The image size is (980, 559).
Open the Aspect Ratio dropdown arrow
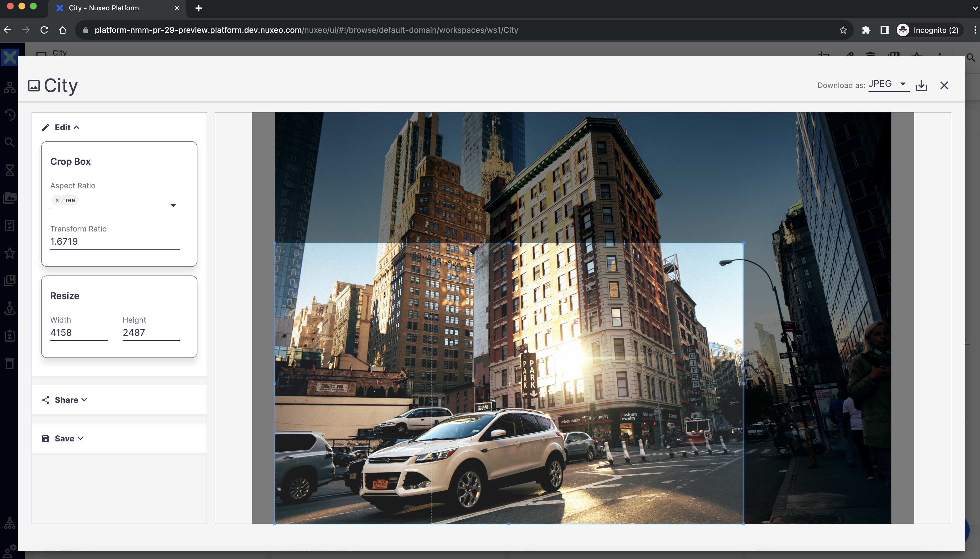point(173,205)
